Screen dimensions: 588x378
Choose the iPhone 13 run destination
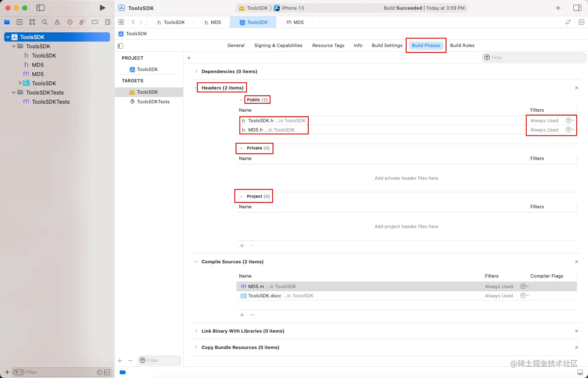click(289, 8)
